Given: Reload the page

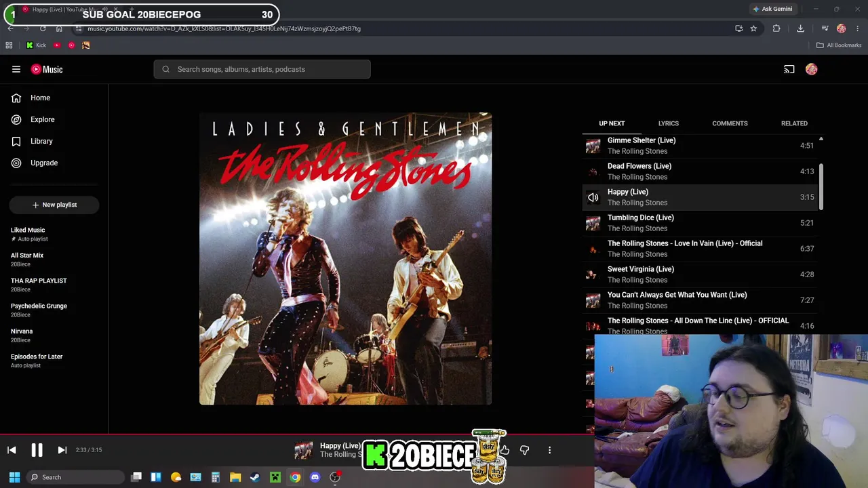Looking at the screenshot, I should click(x=43, y=28).
